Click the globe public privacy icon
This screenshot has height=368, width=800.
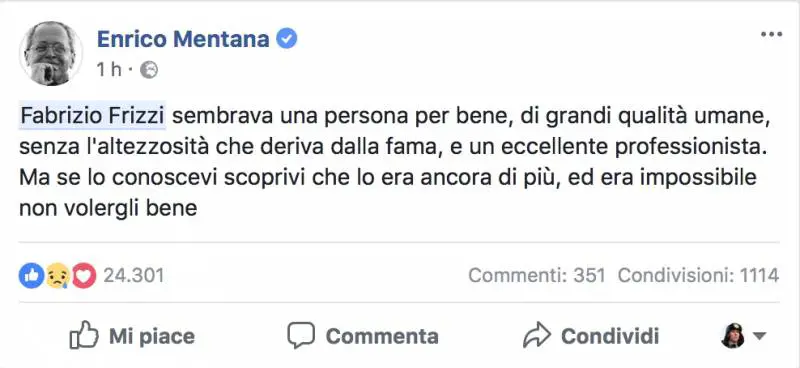tap(149, 70)
